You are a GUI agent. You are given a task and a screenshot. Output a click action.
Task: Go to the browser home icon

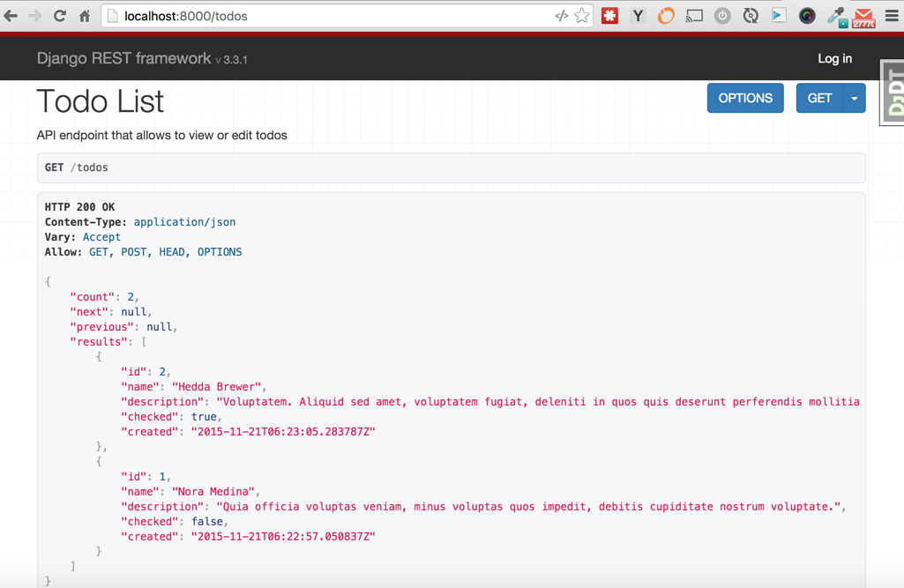click(x=85, y=16)
